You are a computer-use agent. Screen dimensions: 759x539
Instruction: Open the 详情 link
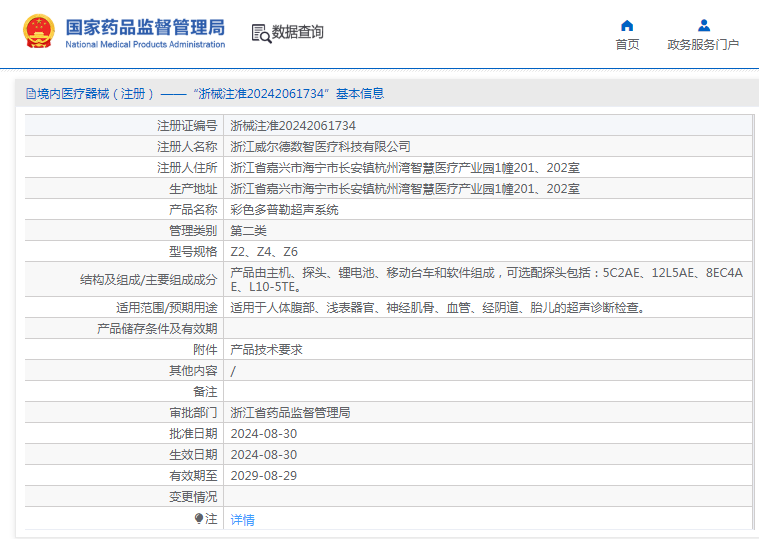point(242,519)
